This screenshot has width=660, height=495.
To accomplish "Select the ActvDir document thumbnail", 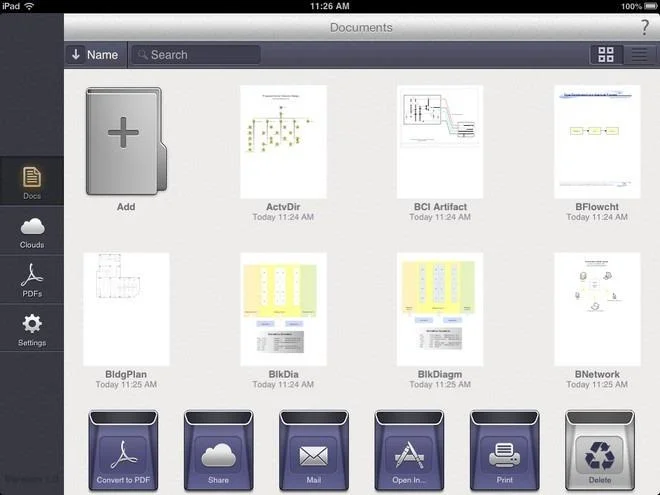I will click(283, 142).
